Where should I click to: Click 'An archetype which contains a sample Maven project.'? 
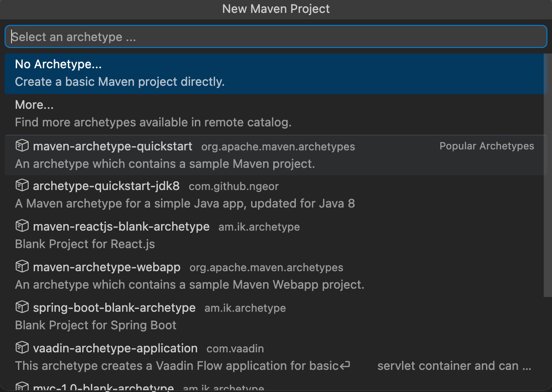(165, 164)
